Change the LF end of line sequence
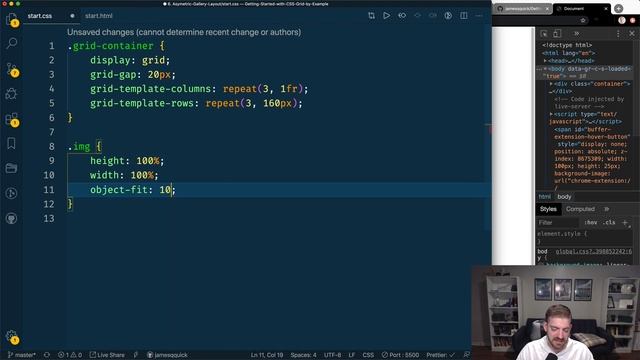The image size is (640, 360). pos(351,355)
